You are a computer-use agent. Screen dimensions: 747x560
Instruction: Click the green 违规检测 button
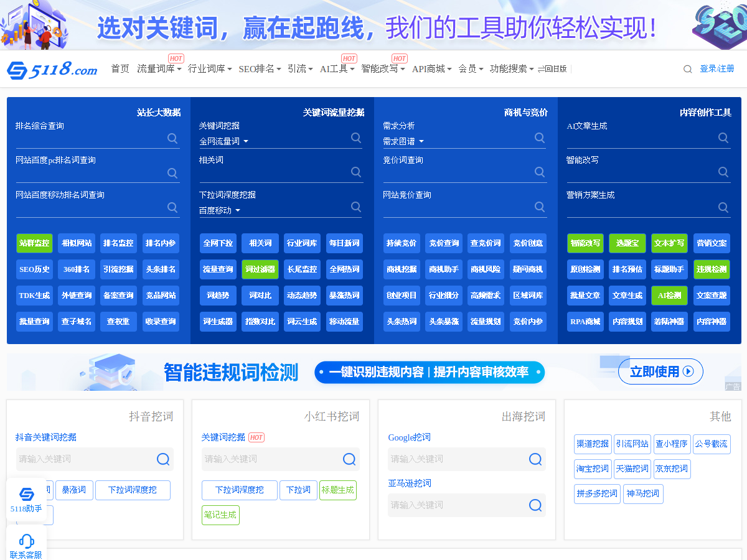coord(712,269)
